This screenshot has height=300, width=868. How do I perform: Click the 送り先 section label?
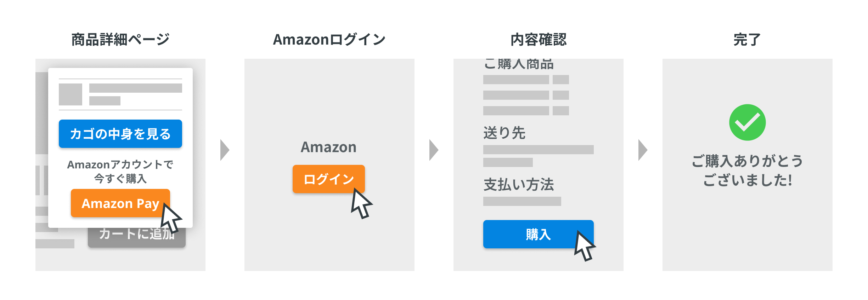coord(504,133)
